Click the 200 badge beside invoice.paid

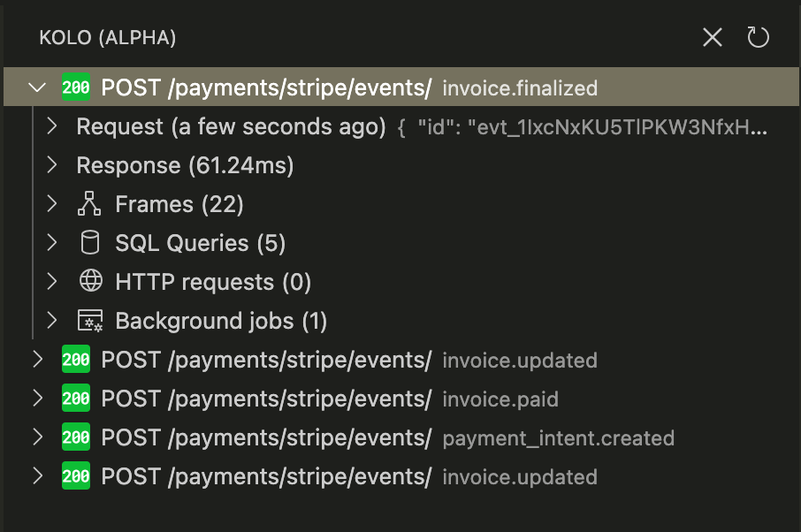76,399
